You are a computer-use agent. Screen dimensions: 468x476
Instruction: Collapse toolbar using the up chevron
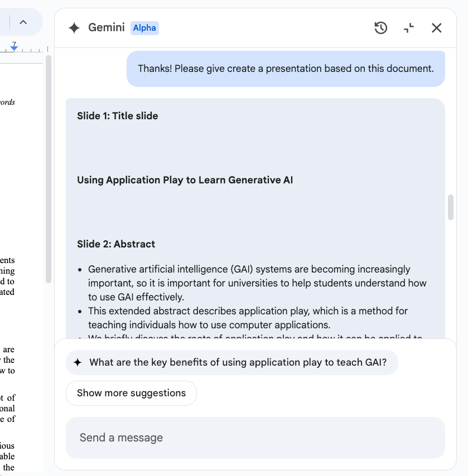(23, 22)
